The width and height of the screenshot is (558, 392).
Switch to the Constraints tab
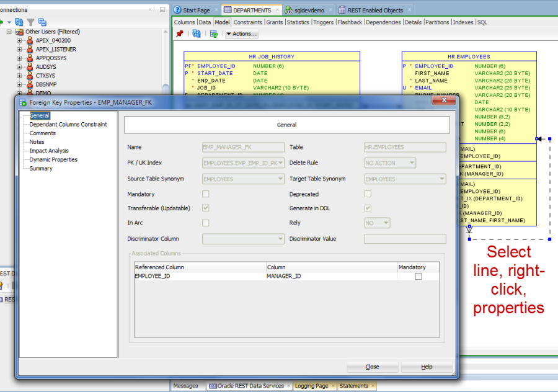coord(247,22)
